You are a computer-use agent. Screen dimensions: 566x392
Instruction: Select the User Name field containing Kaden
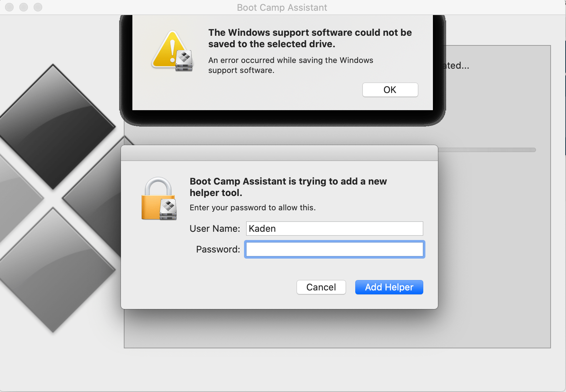coord(335,229)
